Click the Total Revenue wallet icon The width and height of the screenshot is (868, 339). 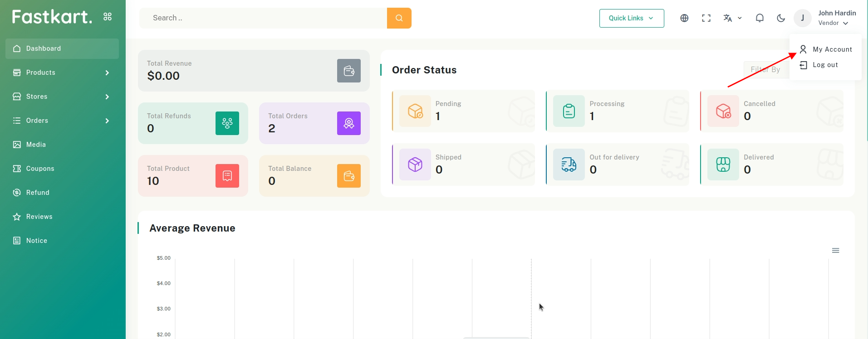pyautogui.click(x=348, y=71)
